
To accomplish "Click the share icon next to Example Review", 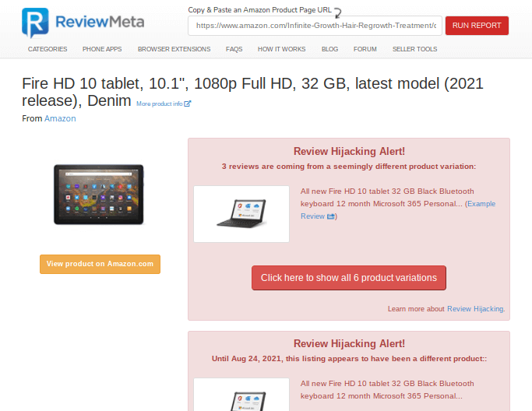I will click(x=330, y=216).
